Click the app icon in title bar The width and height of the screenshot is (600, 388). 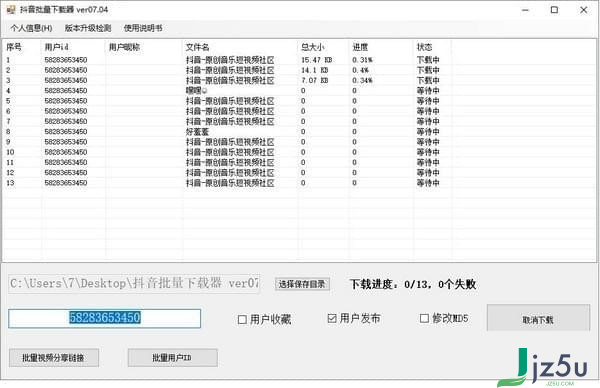coord(11,10)
